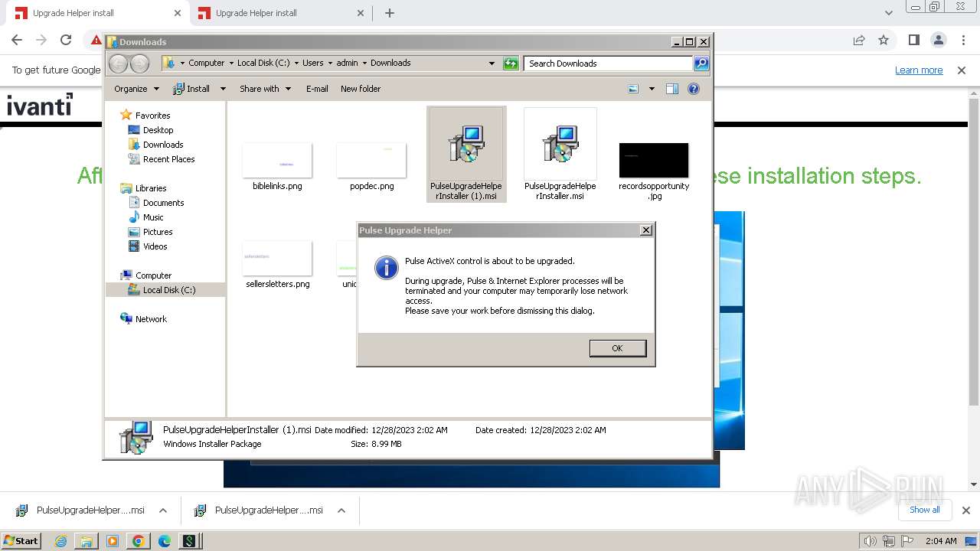Go back in Chrome
The image size is (980, 551).
pyautogui.click(x=17, y=40)
